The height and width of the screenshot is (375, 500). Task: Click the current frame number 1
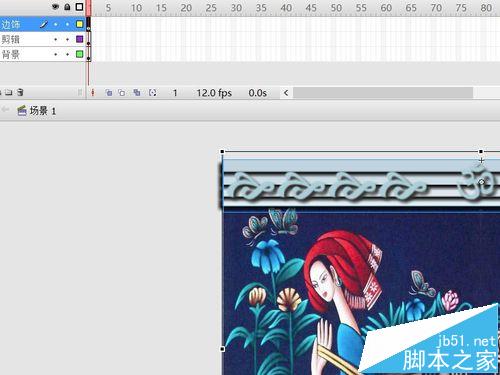(x=175, y=93)
